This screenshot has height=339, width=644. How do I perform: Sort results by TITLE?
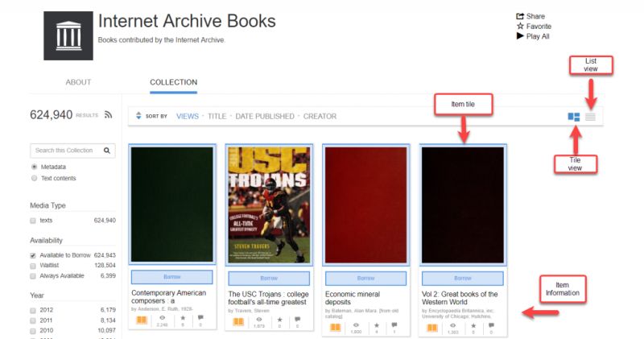(217, 116)
